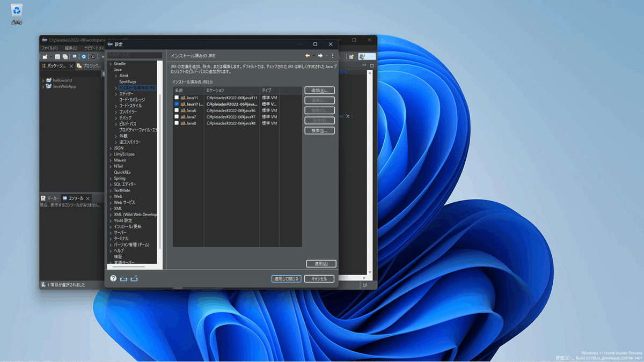The height and width of the screenshot is (362, 644).
Task: Click the Java11 JRE library icon
Action: 183,98
